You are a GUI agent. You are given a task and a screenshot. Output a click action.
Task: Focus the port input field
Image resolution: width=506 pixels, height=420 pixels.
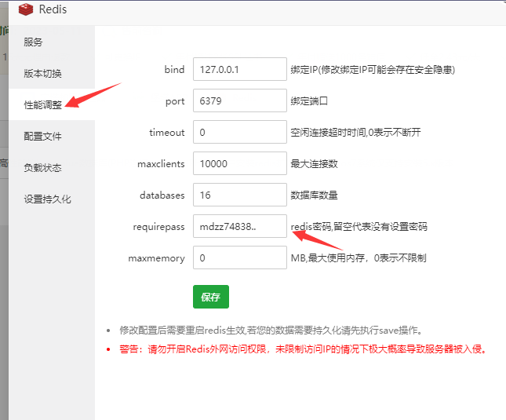(240, 100)
